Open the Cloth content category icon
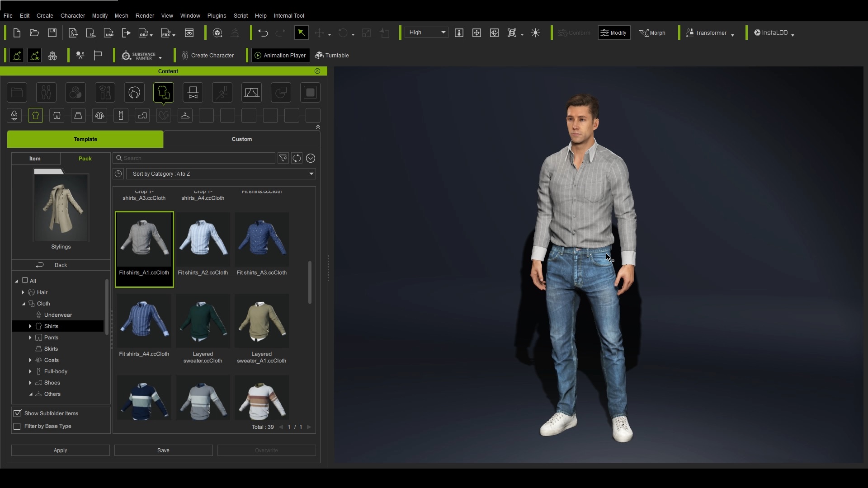This screenshot has width=868, height=488. pyautogui.click(x=163, y=93)
